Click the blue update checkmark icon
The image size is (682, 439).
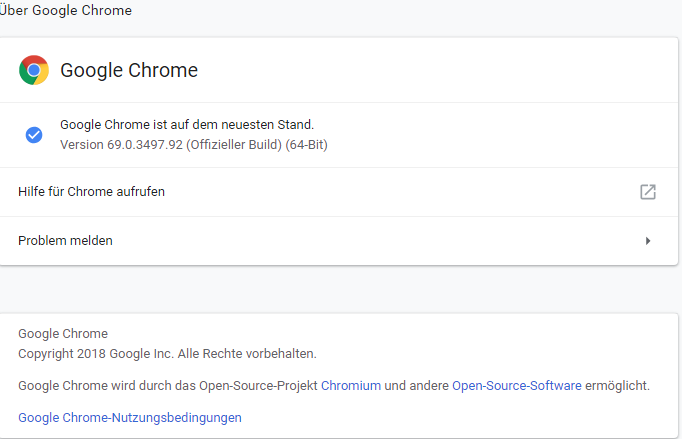[34, 134]
